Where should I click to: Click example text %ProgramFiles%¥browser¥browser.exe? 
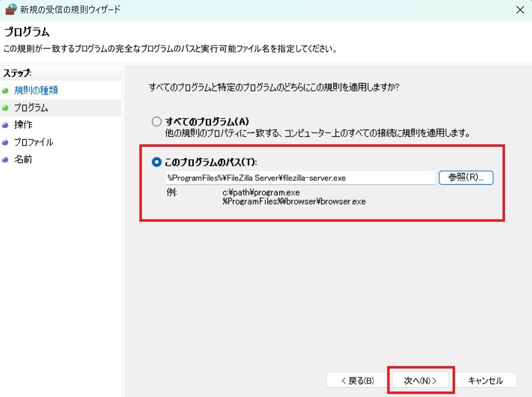tap(294, 202)
